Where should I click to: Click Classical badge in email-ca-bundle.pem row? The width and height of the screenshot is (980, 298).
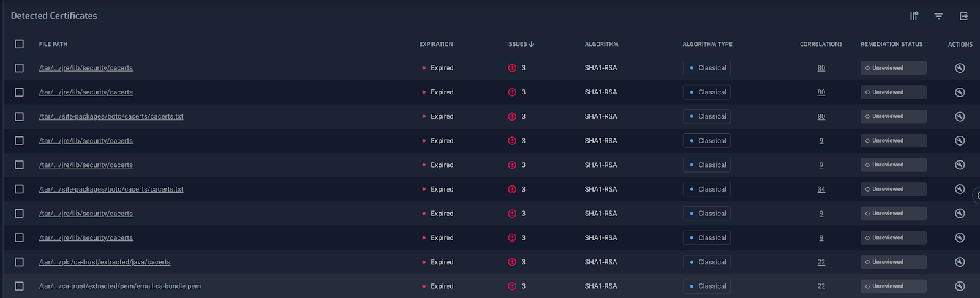(707, 286)
